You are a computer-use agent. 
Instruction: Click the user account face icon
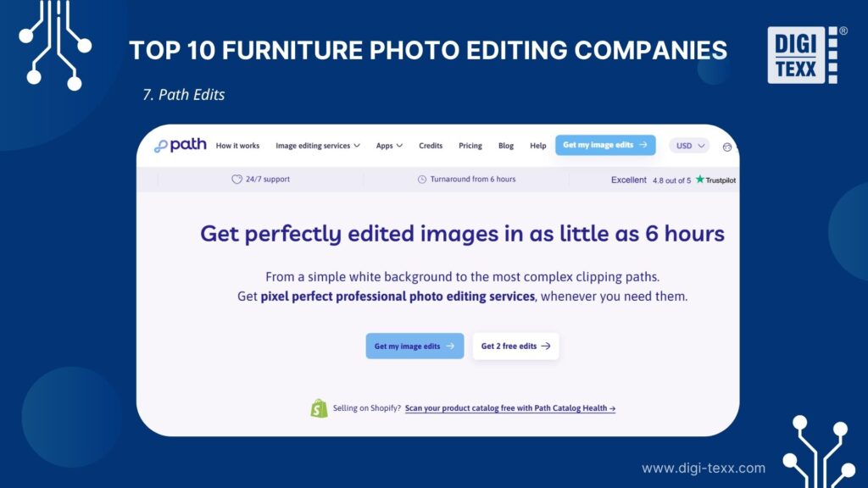(727, 147)
